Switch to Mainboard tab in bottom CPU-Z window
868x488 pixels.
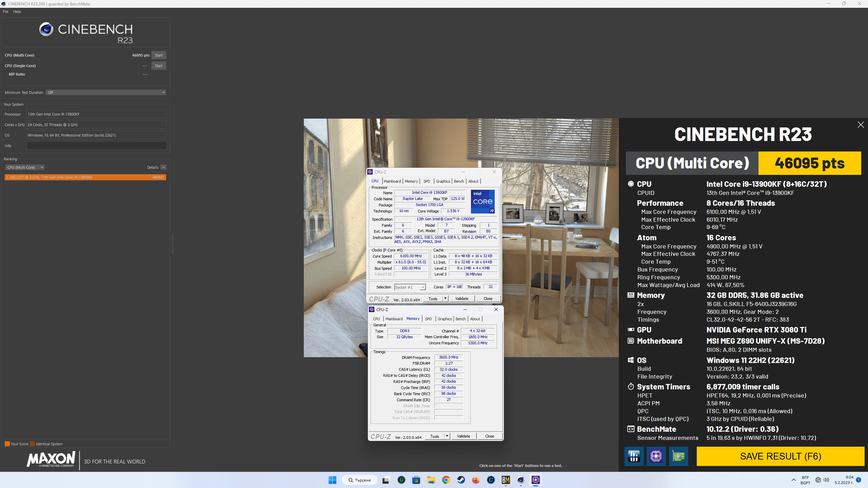394,319
